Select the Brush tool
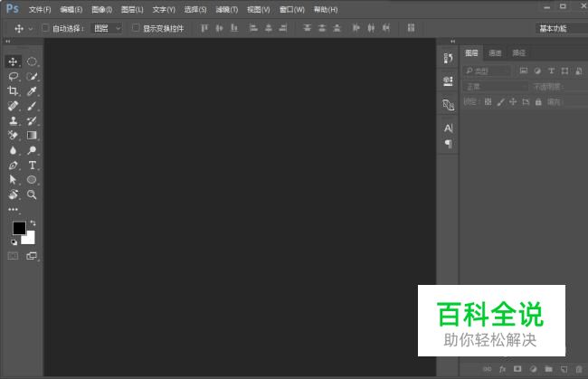588x379 pixels. (32, 106)
